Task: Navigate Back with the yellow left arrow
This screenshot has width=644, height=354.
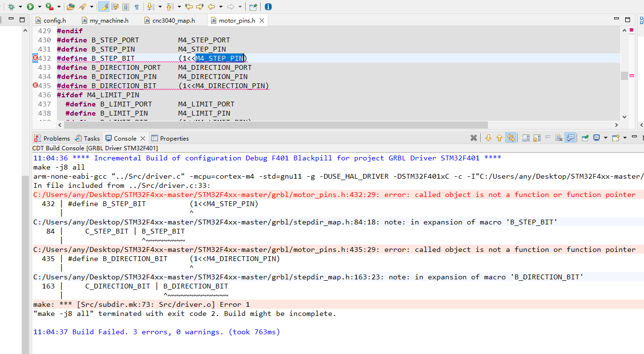Action: click(211, 7)
